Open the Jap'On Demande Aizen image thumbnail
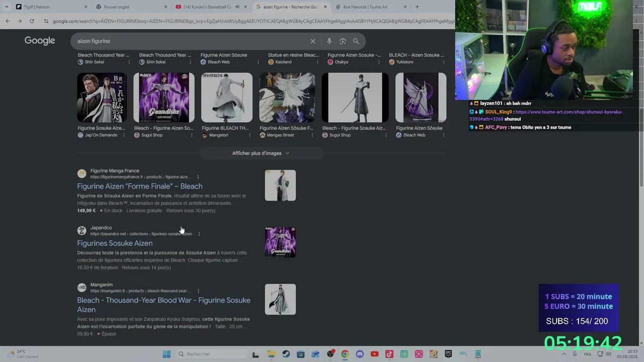This screenshot has width=644, height=362. coord(102,98)
